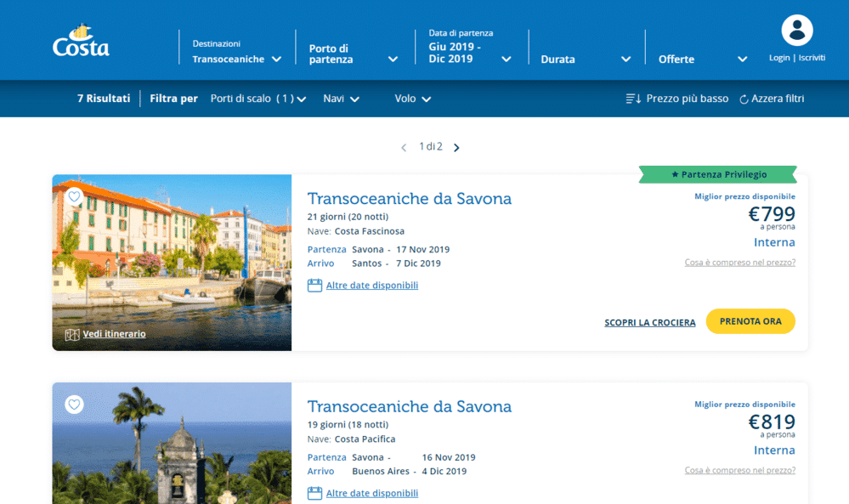849x504 pixels.
Task: Click Azzera filtri to reset filters
Action: pyautogui.click(x=778, y=99)
